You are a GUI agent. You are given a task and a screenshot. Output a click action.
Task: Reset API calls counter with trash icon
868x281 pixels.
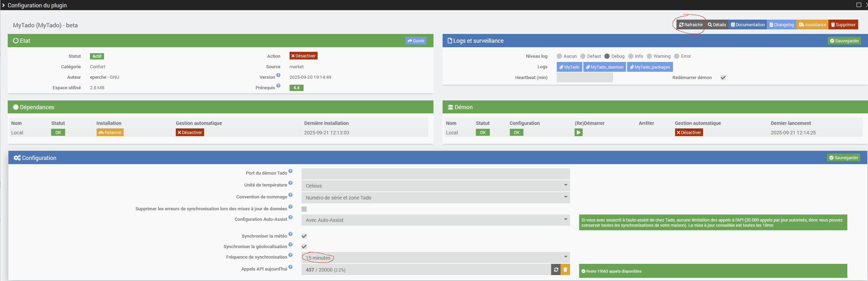(565, 270)
